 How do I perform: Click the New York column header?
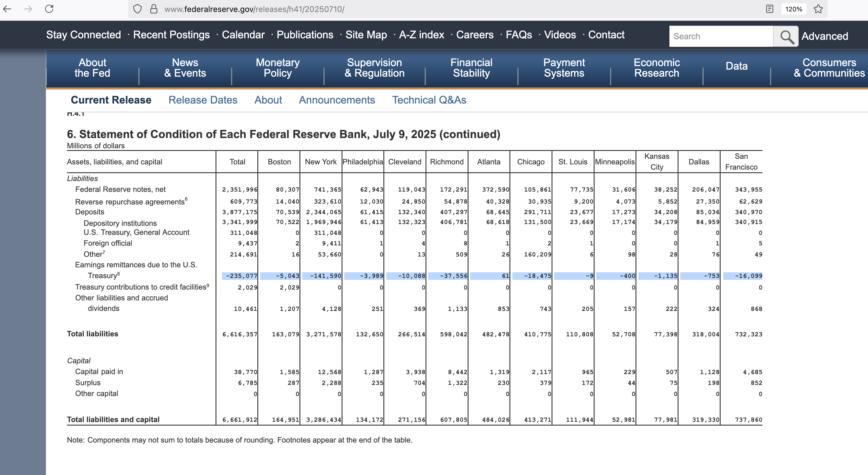321,162
